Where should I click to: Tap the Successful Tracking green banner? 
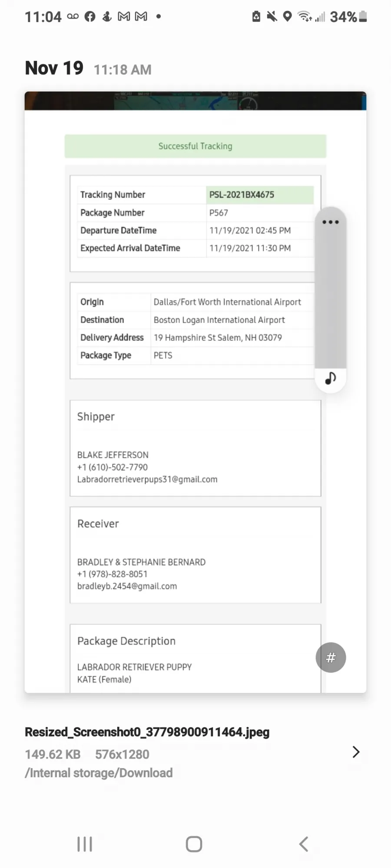tap(195, 146)
